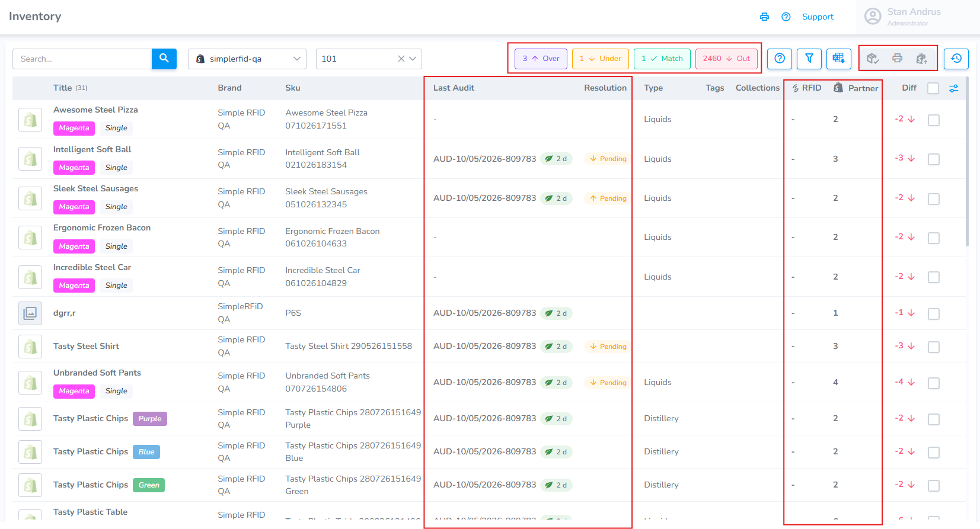Click the Brand column header

tap(229, 88)
